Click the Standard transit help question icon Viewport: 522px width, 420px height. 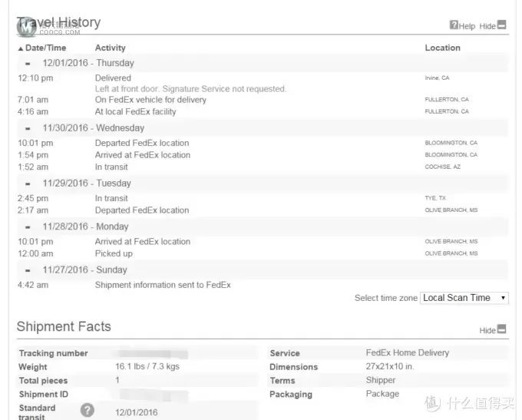(x=88, y=410)
